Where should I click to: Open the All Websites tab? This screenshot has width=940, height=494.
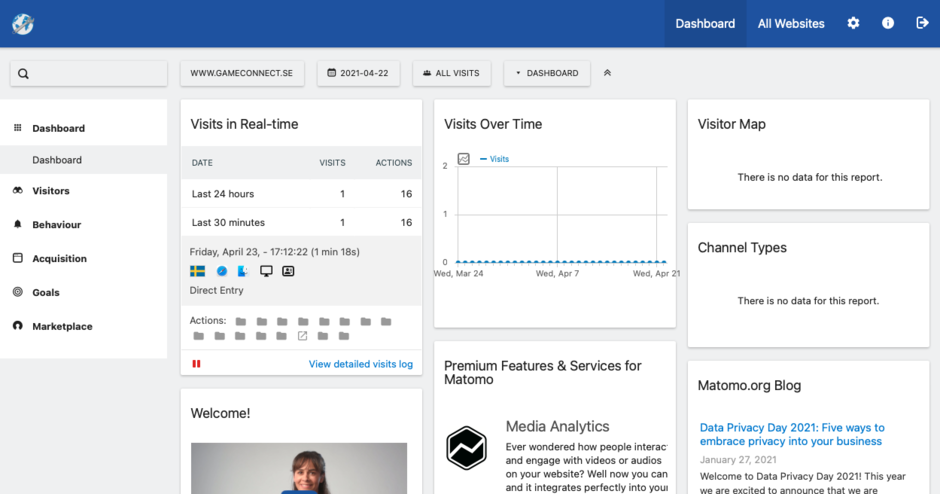point(791,23)
